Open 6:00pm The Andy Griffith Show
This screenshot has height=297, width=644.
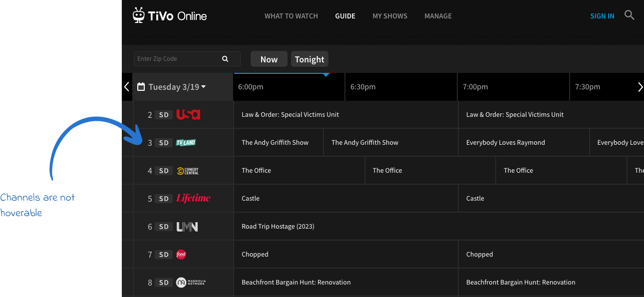pos(279,143)
